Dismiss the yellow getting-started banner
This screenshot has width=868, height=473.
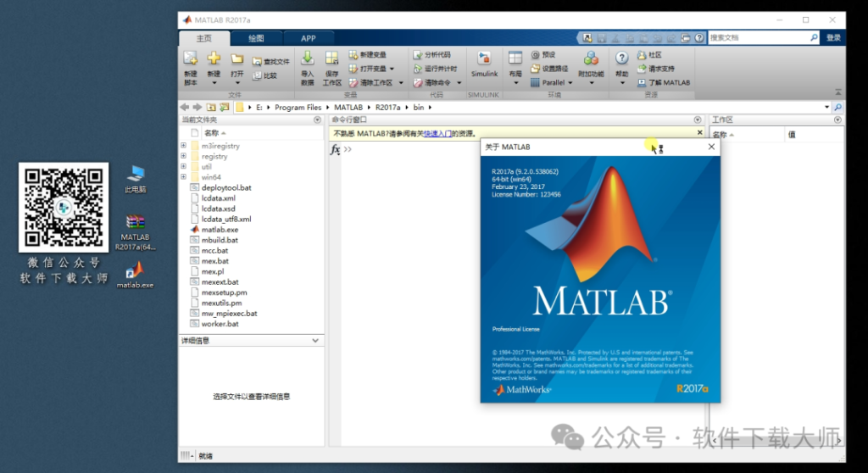point(699,133)
